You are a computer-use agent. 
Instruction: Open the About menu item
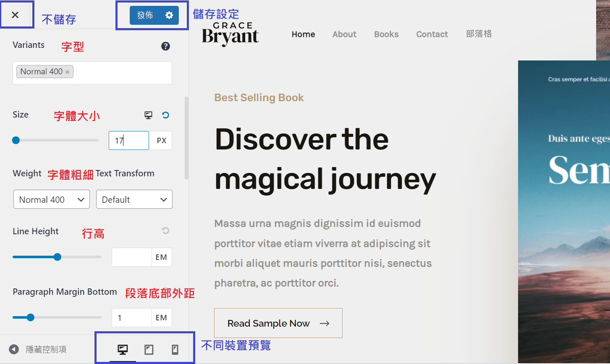(x=344, y=34)
